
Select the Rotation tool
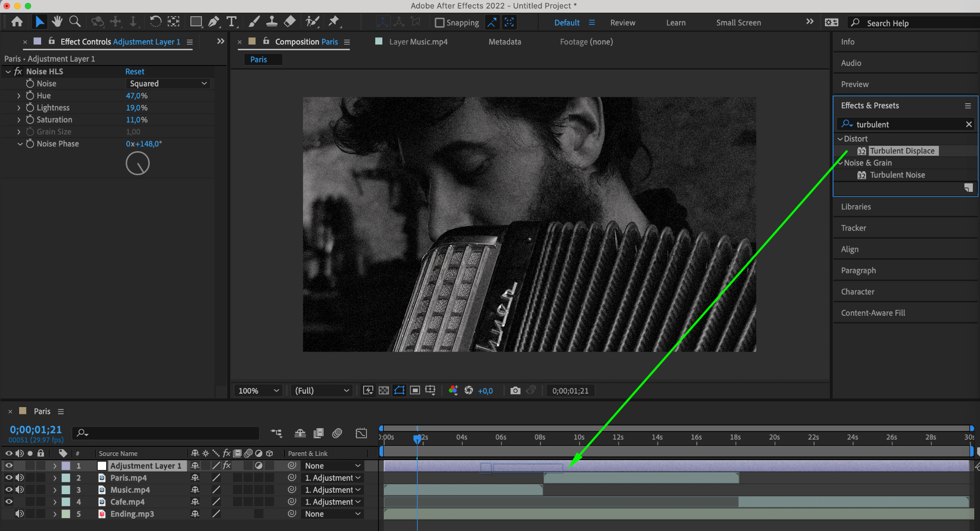(155, 22)
